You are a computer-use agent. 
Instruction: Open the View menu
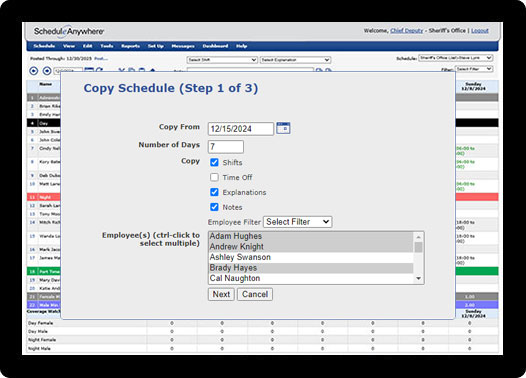69,46
